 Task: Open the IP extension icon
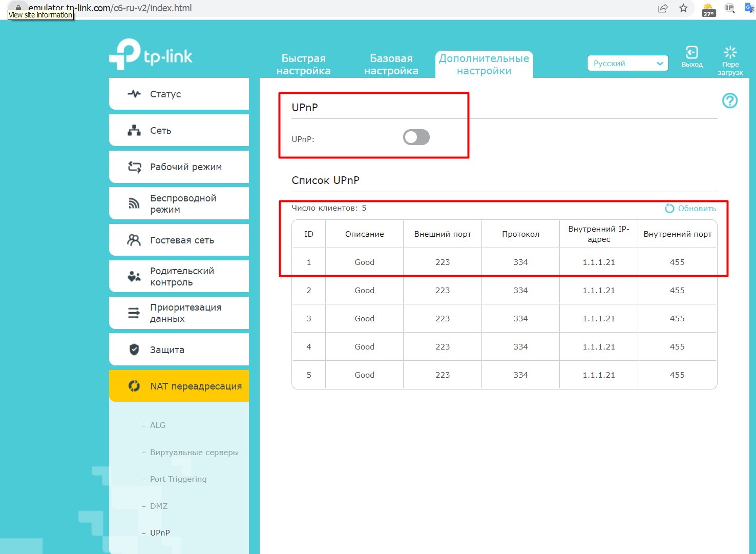tap(729, 8)
